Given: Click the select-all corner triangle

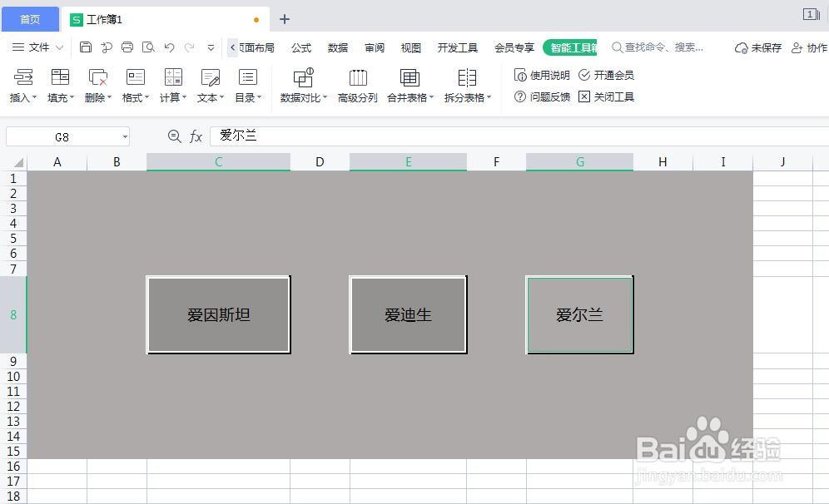Looking at the screenshot, I should (18, 162).
